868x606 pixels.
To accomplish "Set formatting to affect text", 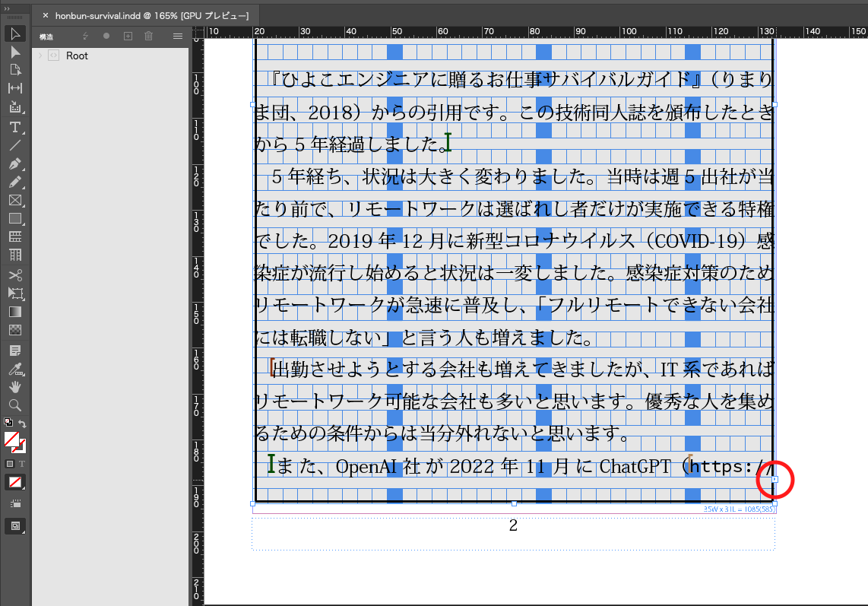I will [x=22, y=464].
